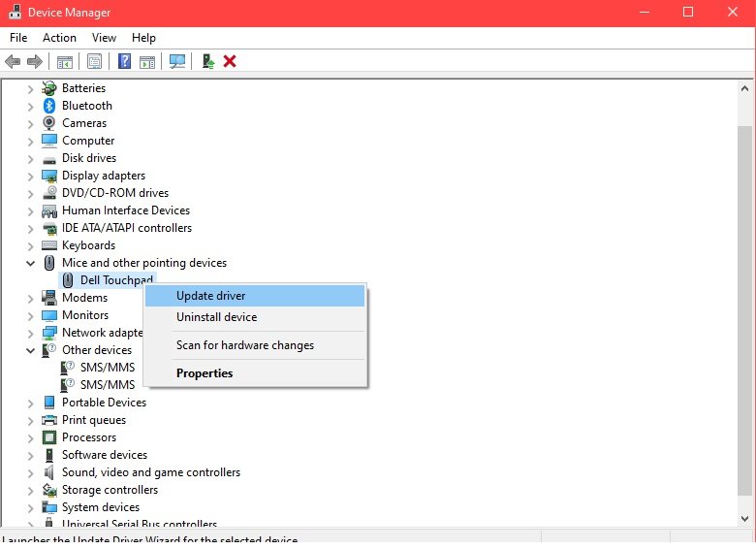The width and height of the screenshot is (756, 549).
Task: Click the Properties sheet toolbar icon
Action: (x=95, y=62)
